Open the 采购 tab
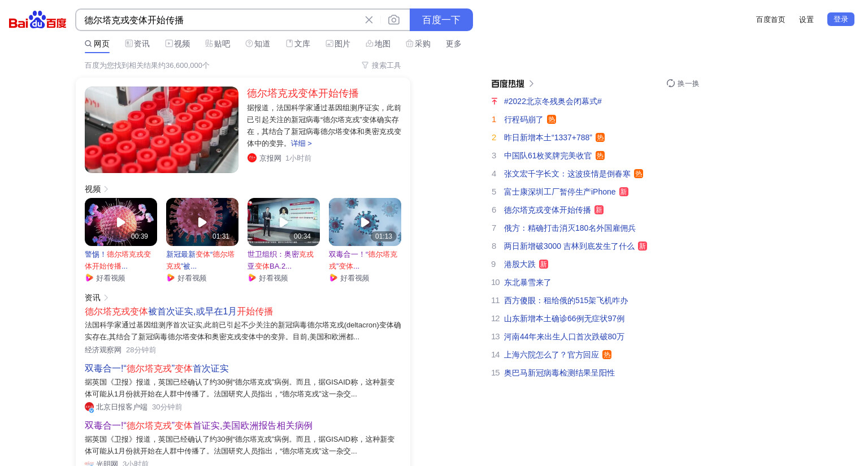 418,44
